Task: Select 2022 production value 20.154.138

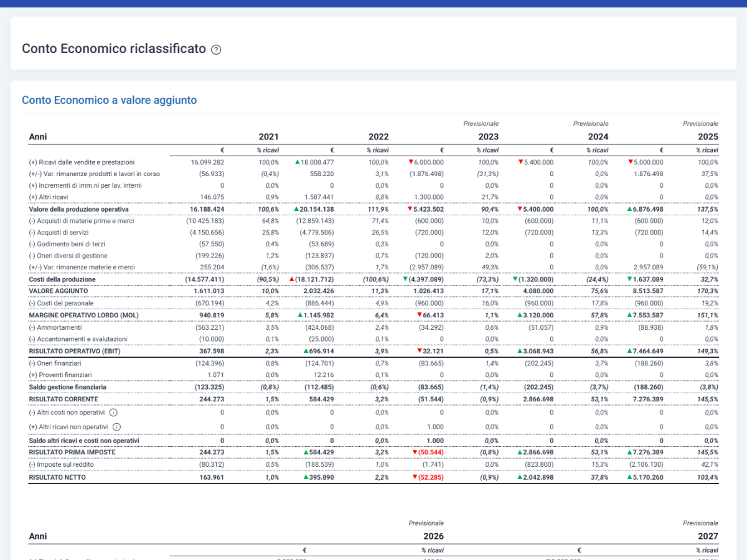Action: (317, 209)
